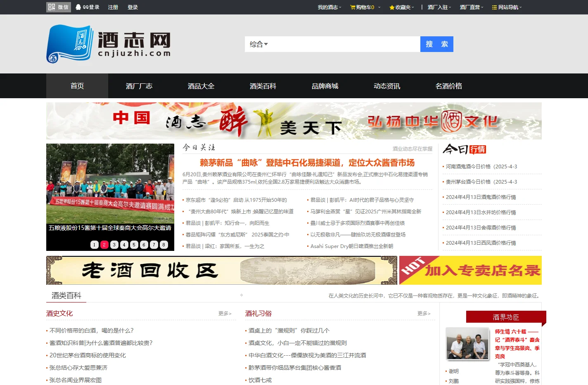Open 名酒价格 navigation item
The height and width of the screenshot is (385, 588).
449,86
